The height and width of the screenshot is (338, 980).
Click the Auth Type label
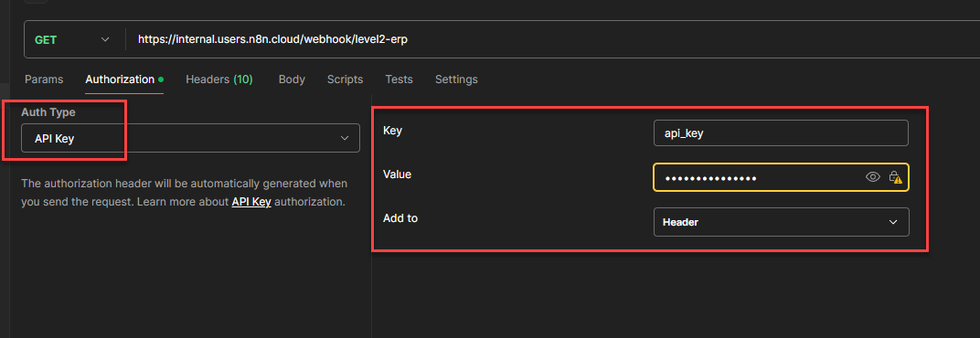coord(48,112)
